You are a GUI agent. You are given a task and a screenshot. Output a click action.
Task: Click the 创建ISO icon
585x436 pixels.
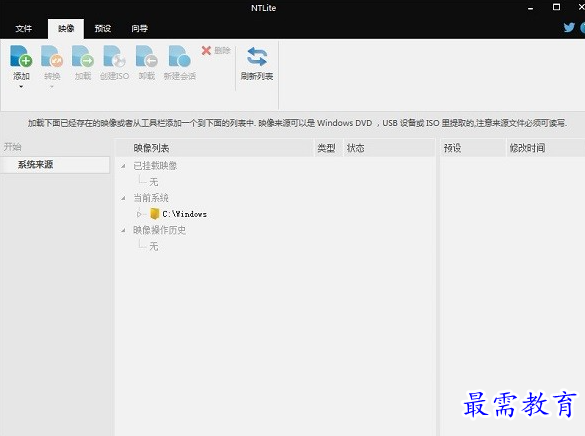[x=114, y=56]
